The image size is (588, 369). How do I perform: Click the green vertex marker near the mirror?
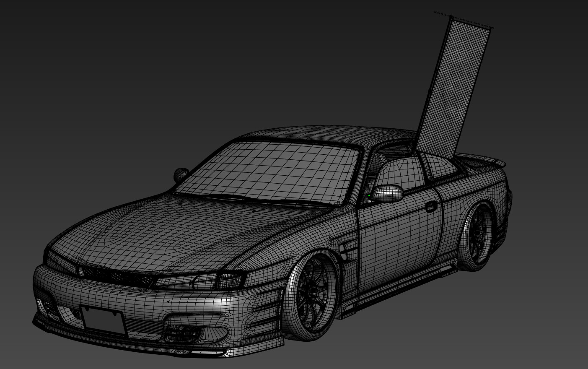coord(369,195)
